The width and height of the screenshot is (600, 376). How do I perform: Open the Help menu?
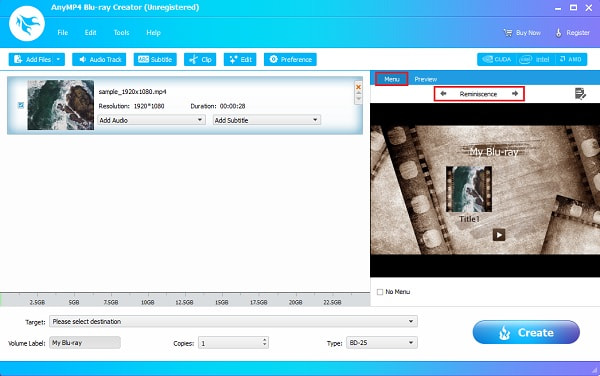coord(153,33)
